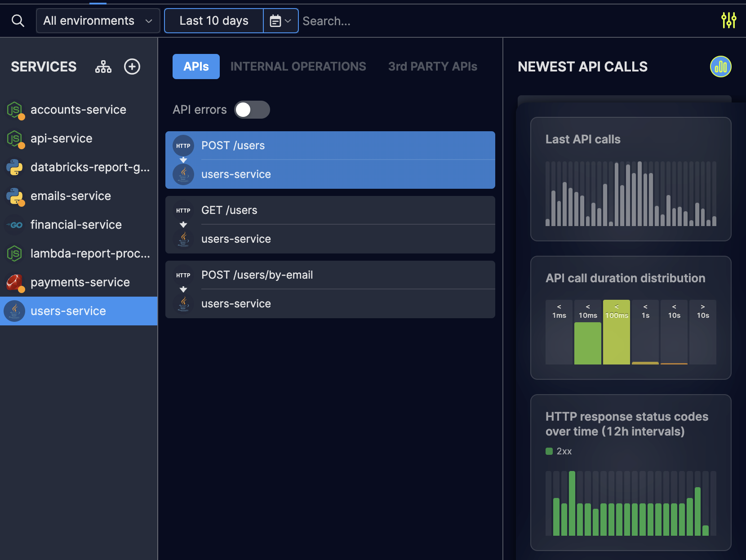
Task: Click the Node.js icon for accounts-service
Action: (x=15, y=110)
